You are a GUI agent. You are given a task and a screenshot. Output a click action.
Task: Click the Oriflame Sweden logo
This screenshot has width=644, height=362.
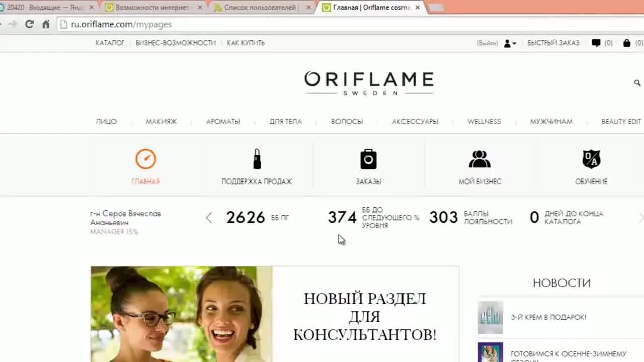pos(369,82)
